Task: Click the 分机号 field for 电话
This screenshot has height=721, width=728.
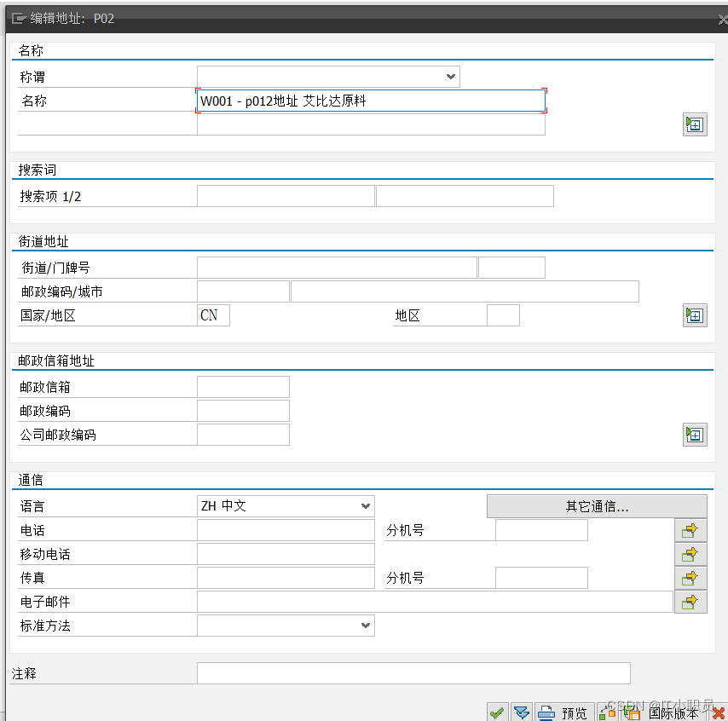Action: tap(541, 530)
